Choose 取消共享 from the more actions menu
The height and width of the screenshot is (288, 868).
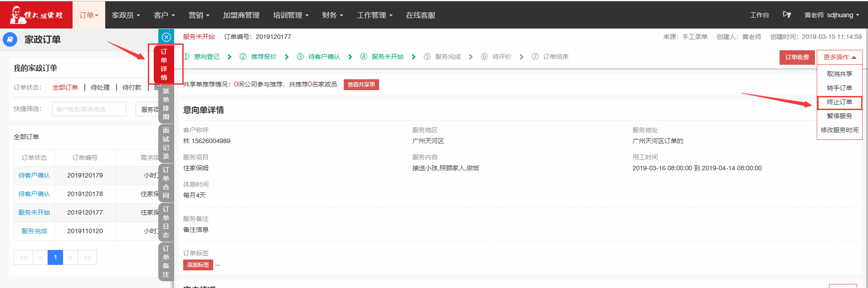coord(839,74)
